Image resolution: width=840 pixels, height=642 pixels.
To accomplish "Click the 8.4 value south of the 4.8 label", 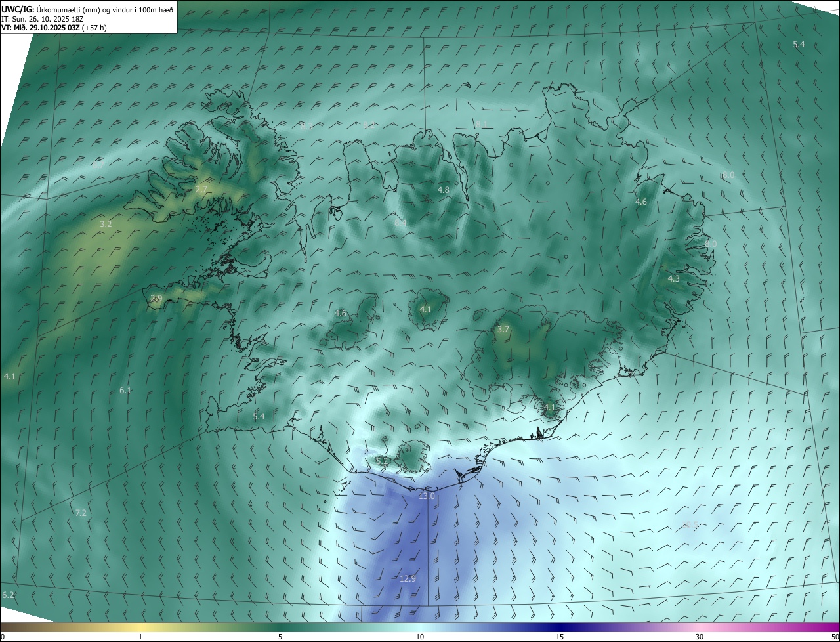I will [400, 223].
